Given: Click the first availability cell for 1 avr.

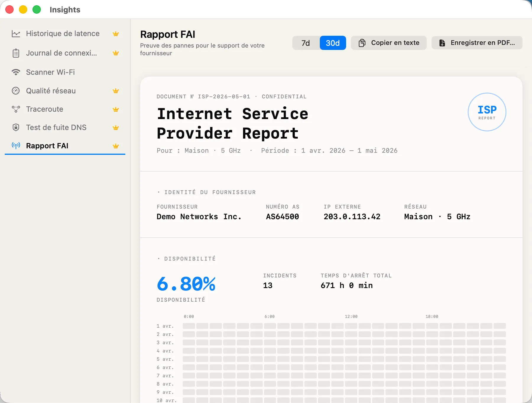Looking at the screenshot, I should 189,326.
